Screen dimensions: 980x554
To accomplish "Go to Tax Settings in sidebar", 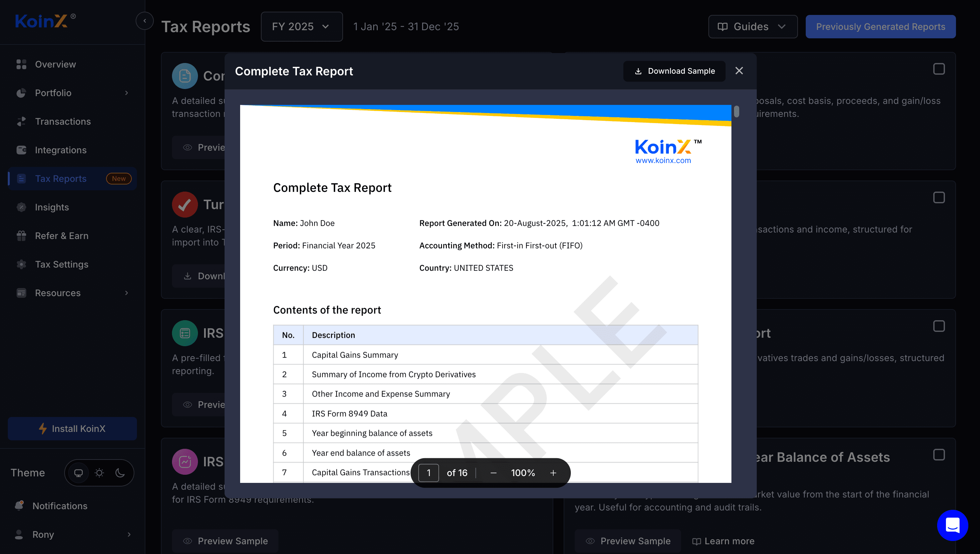I will 61,264.
